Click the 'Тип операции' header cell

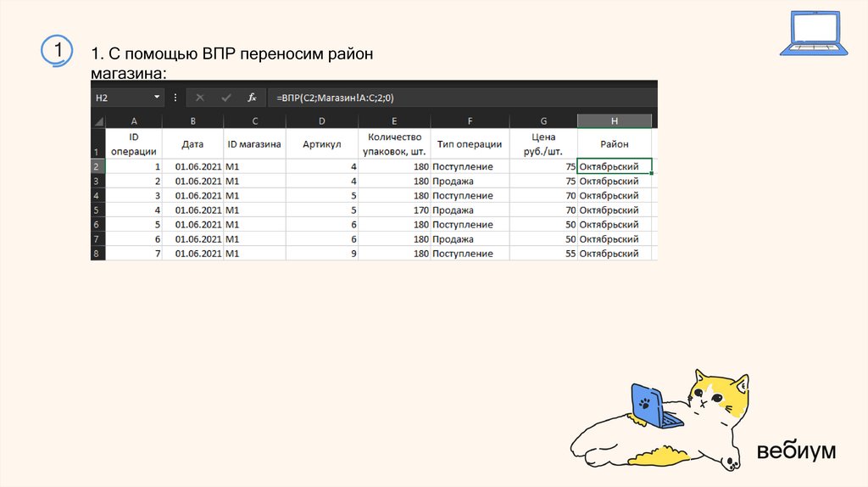470,144
